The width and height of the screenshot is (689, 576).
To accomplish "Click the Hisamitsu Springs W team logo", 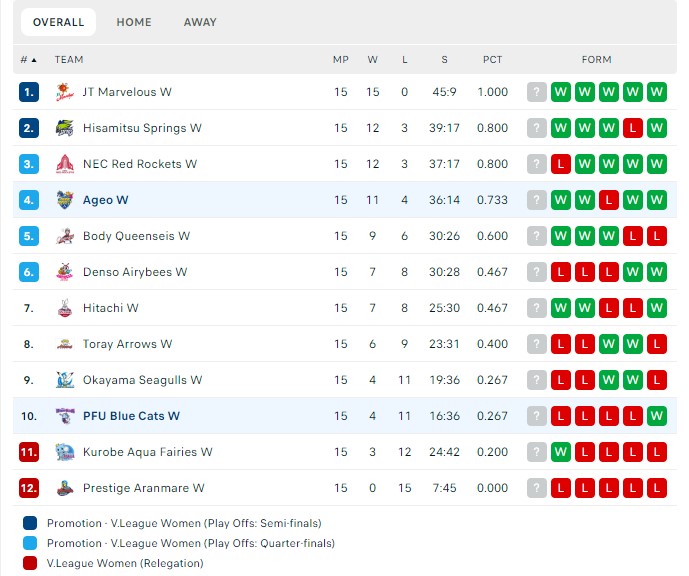I will [65, 128].
